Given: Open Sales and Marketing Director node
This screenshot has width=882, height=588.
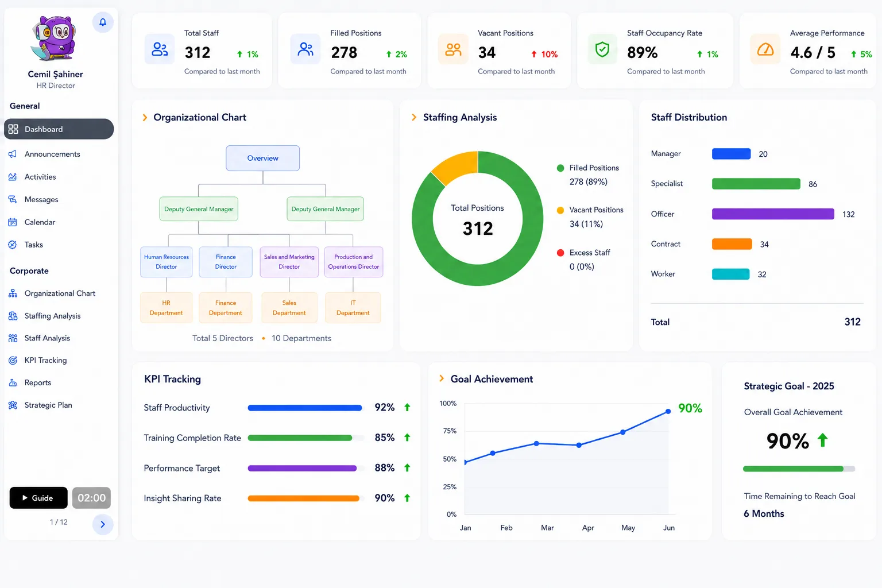Looking at the screenshot, I should tap(289, 262).
